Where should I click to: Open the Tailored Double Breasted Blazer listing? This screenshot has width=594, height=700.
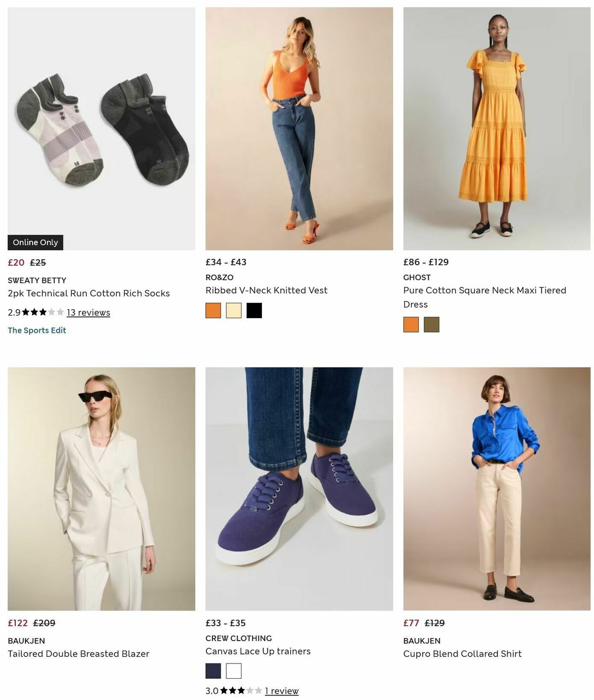(78, 653)
